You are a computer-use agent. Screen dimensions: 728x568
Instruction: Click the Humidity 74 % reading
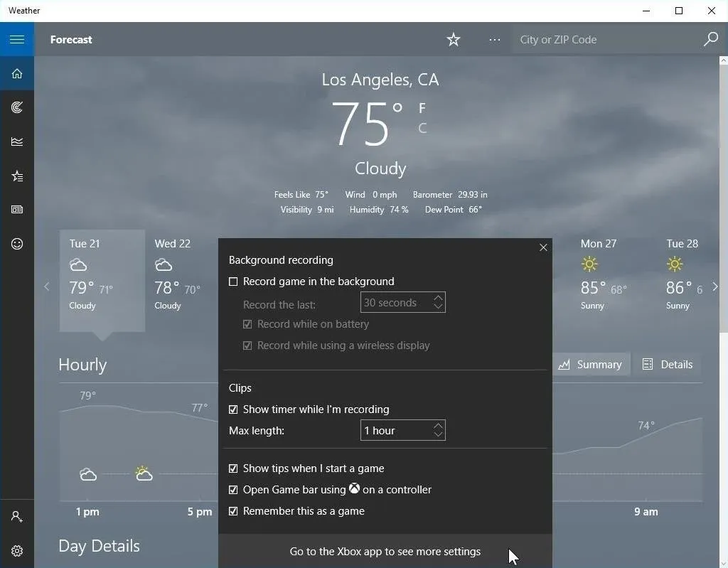click(379, 210)
